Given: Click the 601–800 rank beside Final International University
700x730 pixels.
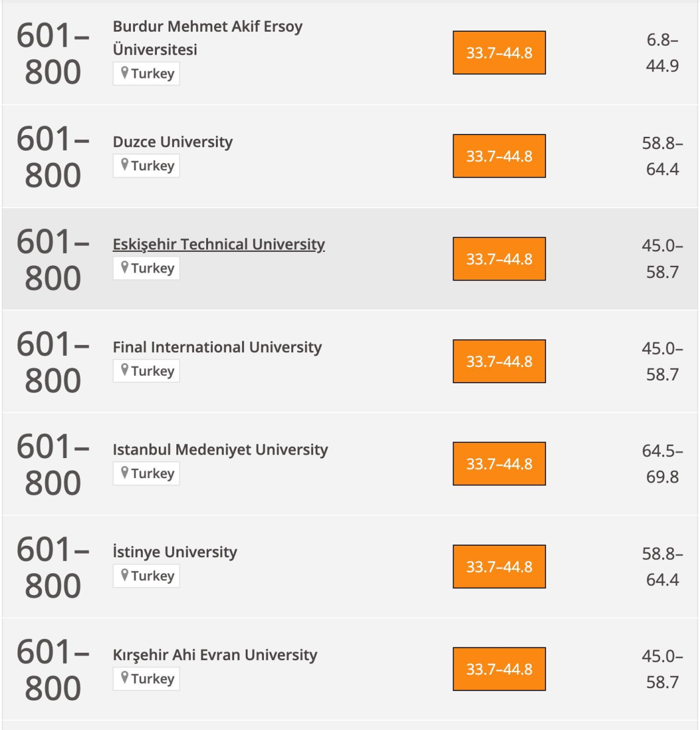Looking at the screenshot, I should [x=53, y=362].
